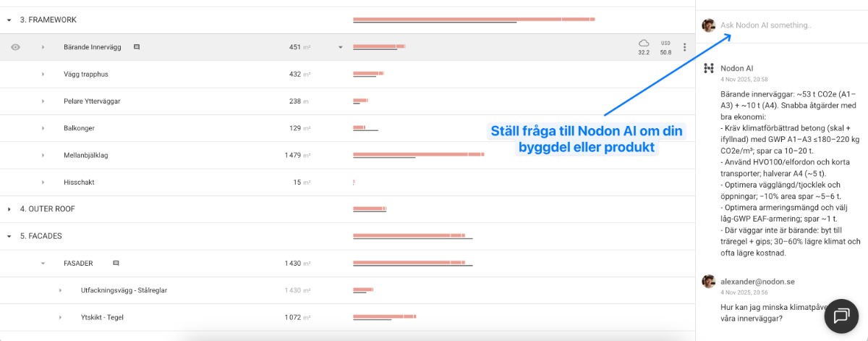Image resolution: width=868 pixels, height=341 pixels.
Task: Open the floating chat bubble button
Action: pyautogui.click(x=841, y=316)
